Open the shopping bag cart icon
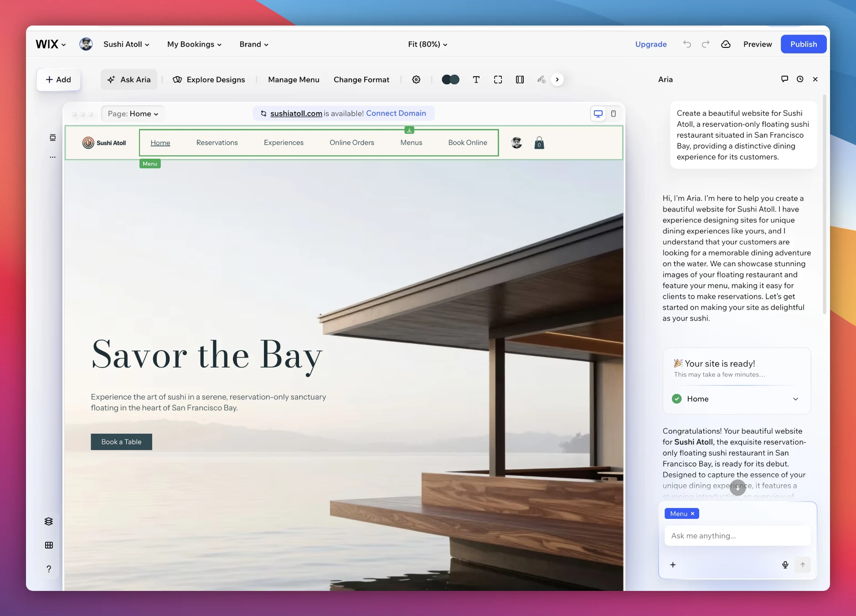The image size is (856, 616). [539, 143]
